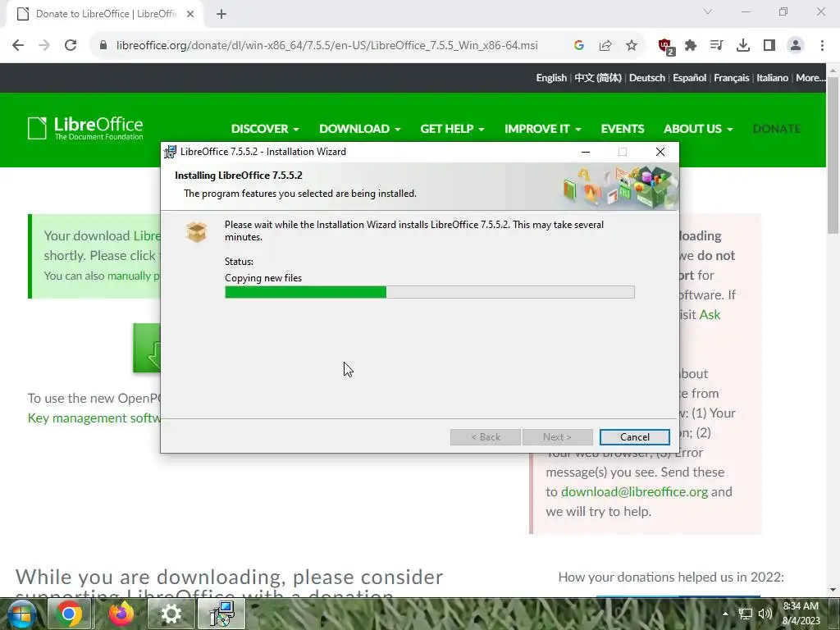840x630 pixels.
Task: Open a new browser tab
Action: coord(221,14)
